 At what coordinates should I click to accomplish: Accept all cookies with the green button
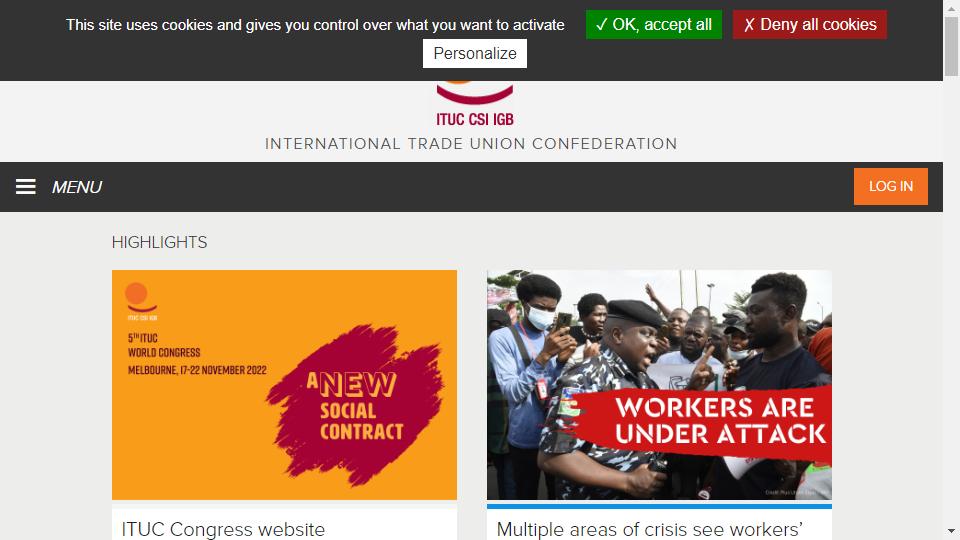point(654,24)
